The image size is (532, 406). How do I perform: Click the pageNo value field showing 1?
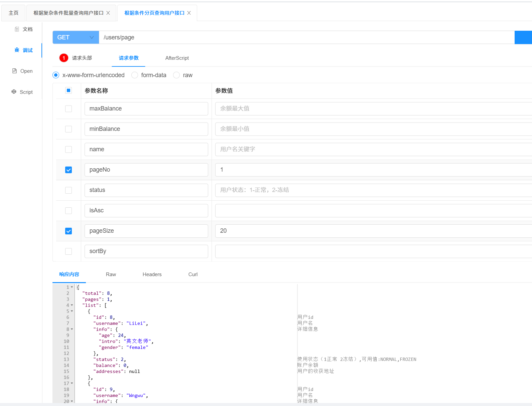coord(374,170)
